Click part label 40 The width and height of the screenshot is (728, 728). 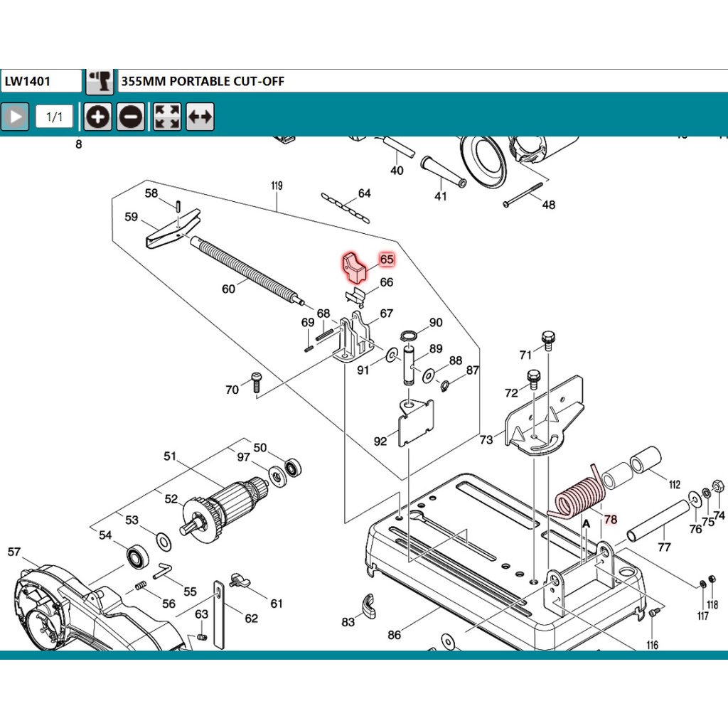pos(397,171)
